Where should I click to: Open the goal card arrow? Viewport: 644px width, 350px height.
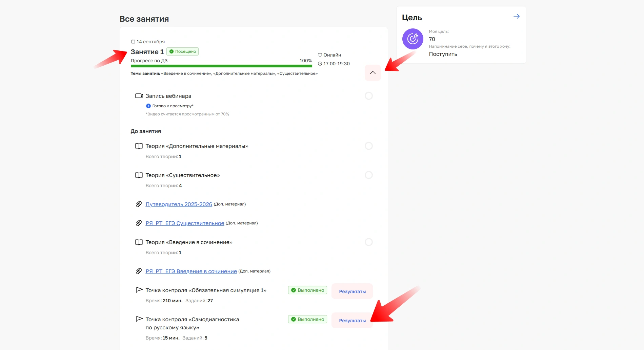(516, 16)
